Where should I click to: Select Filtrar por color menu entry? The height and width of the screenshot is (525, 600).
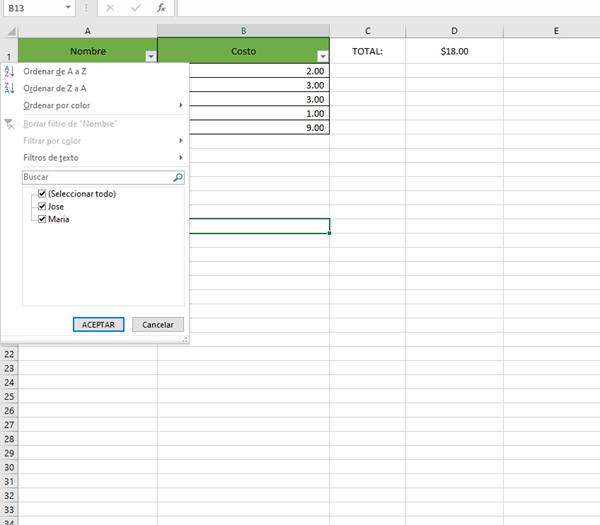pyautogui.click(x=95, y=141)
